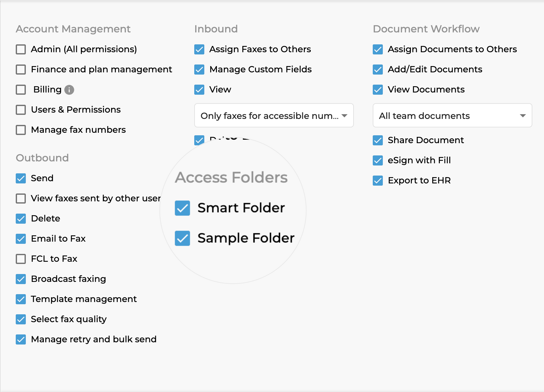Check the Users & Permissions option
The image size is (544, 392).
point(20,110)
